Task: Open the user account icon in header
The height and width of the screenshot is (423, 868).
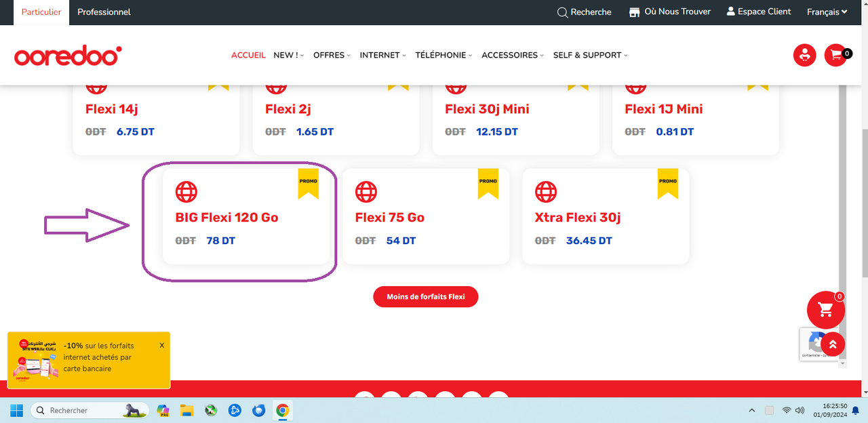Action: 804,56
